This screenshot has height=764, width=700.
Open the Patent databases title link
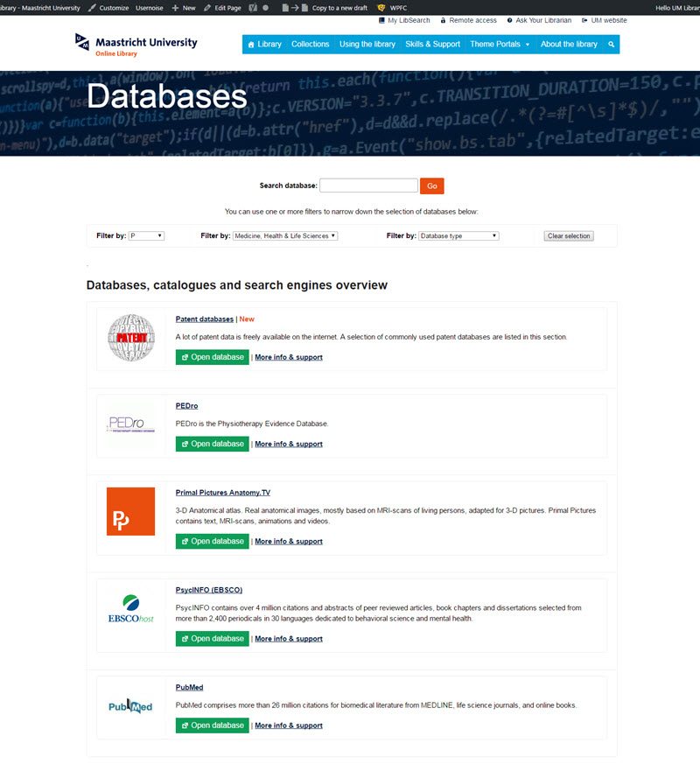click(205, 319)
